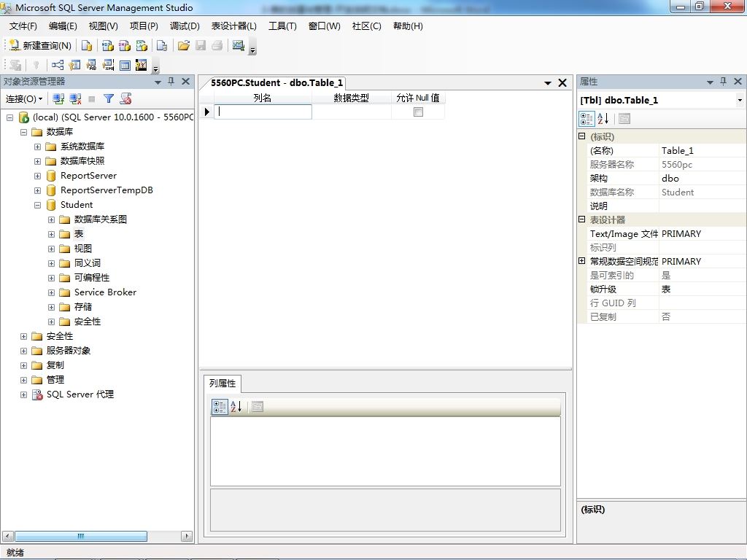Open a Database Engine Query
Viewport: 747px width, 560px height.
[x=87, y=46]
